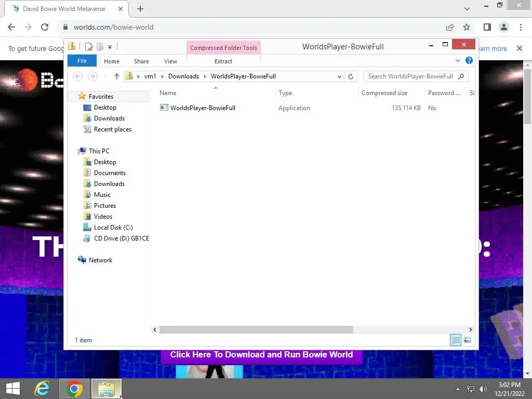
Task: Open the recent locations dropdown arrow
Action: (105, 76)
